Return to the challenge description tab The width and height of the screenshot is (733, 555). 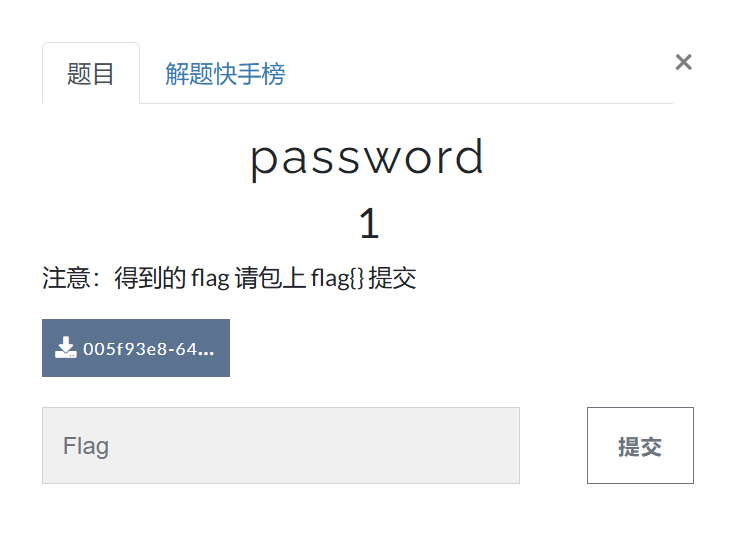tap(91, 73)
